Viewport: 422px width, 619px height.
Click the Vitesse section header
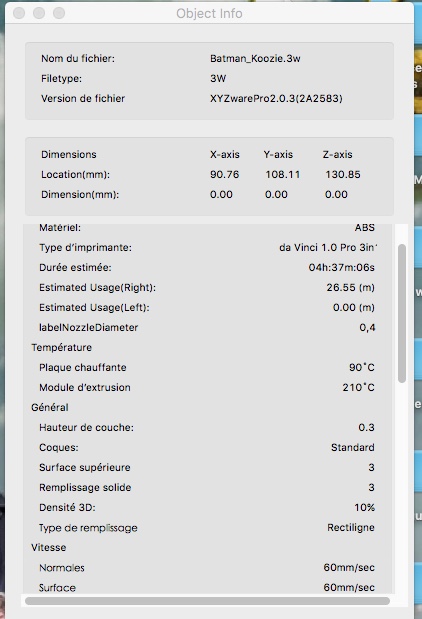[49, 548]
